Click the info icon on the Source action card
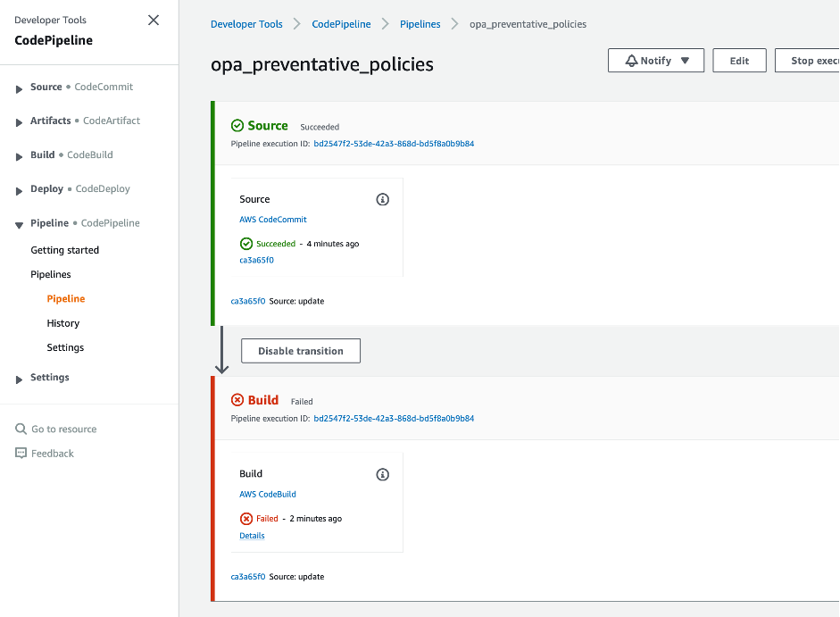Image resolution: width=840 pixels, height=617 pixels. (x=382, y=199)
